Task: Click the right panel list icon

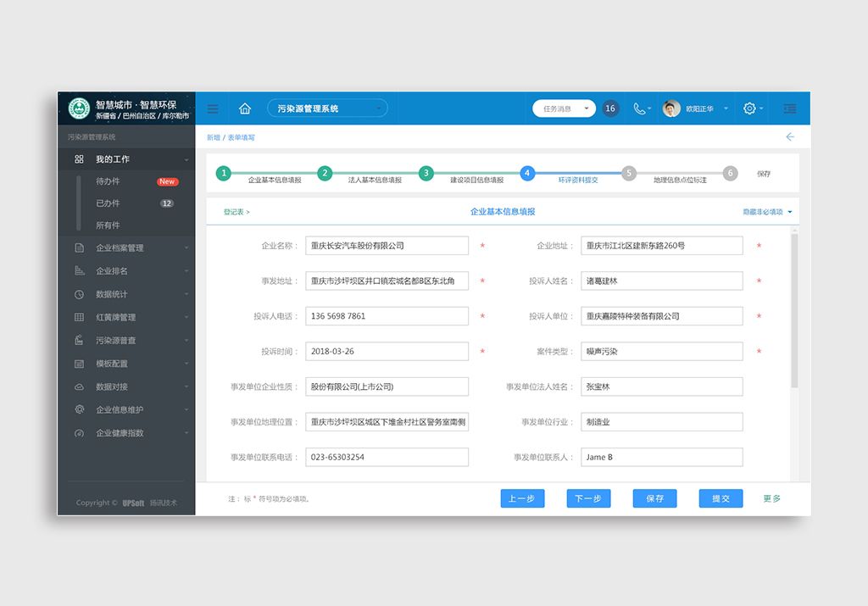Action: tap(790, 108)
